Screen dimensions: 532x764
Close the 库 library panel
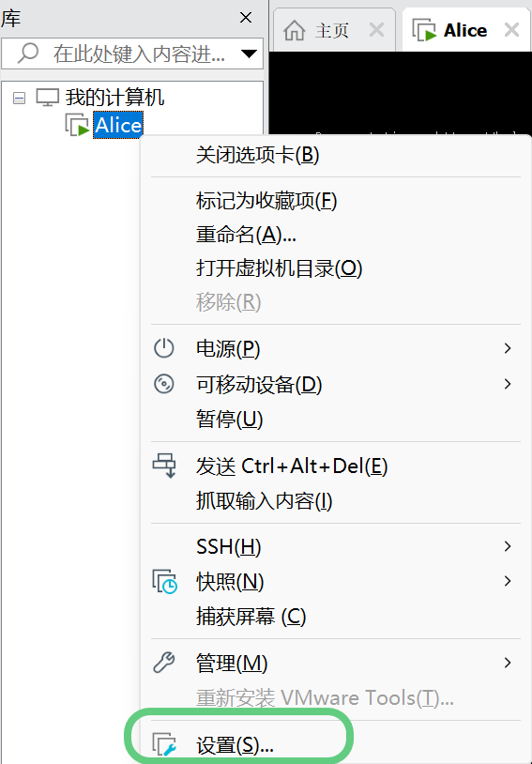pyautogui.click(x=246, y=18)
